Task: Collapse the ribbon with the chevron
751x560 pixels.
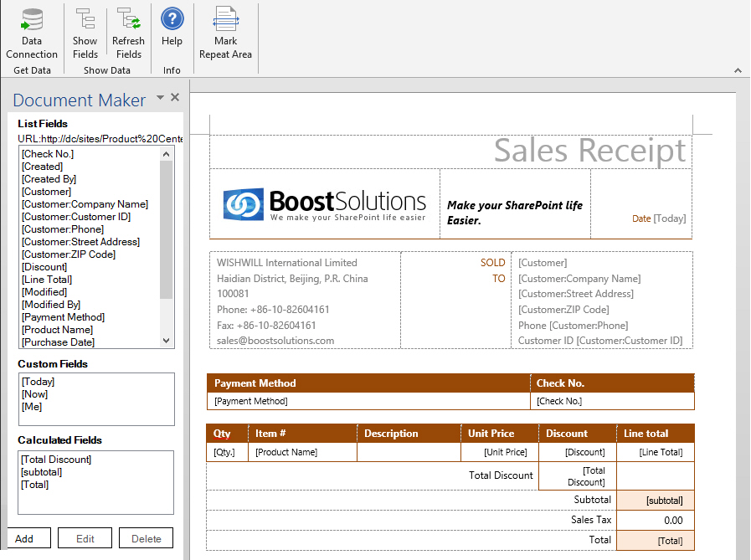Action: click(738, 70)
